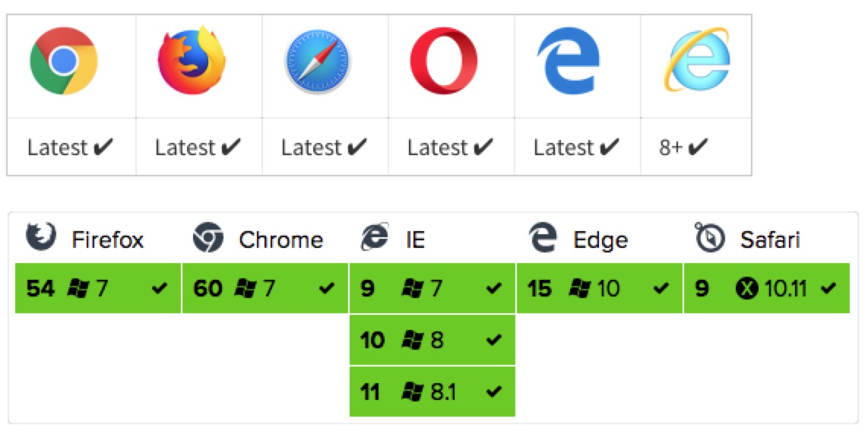The image size is (868, 441).
Task: Click the Safari 9 OS X 10.11 cell
Action: [766, 288]
